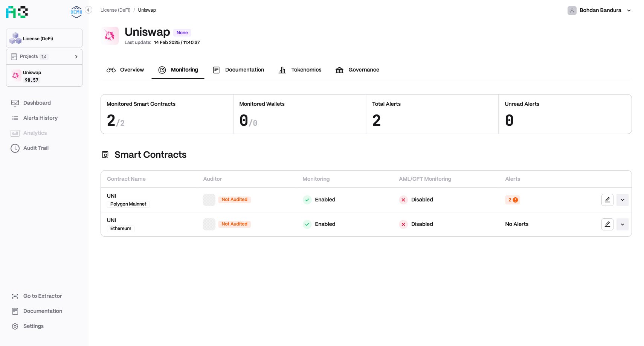The image size is (644, 346).
Task: Click the auditor placeholder in Ethereum row
Action: tap(209, 224)
